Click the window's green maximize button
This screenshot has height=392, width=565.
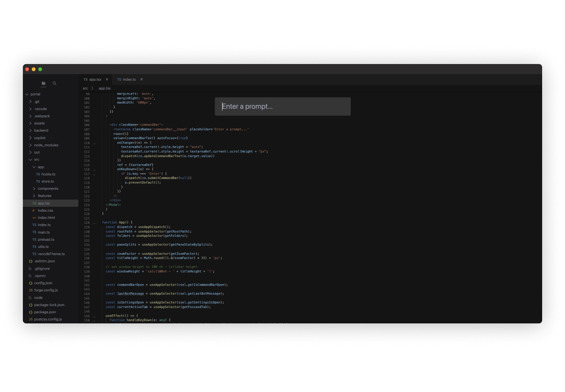40,69
